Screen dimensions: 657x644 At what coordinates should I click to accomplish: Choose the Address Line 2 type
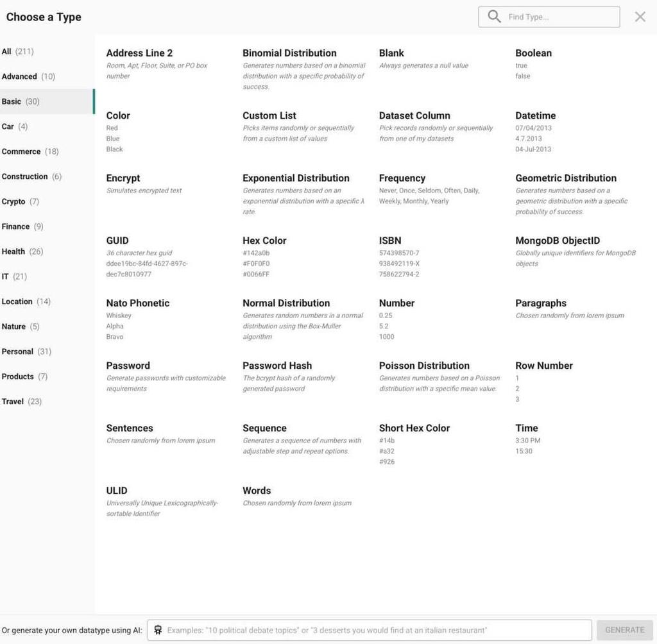tap(139, 53)
